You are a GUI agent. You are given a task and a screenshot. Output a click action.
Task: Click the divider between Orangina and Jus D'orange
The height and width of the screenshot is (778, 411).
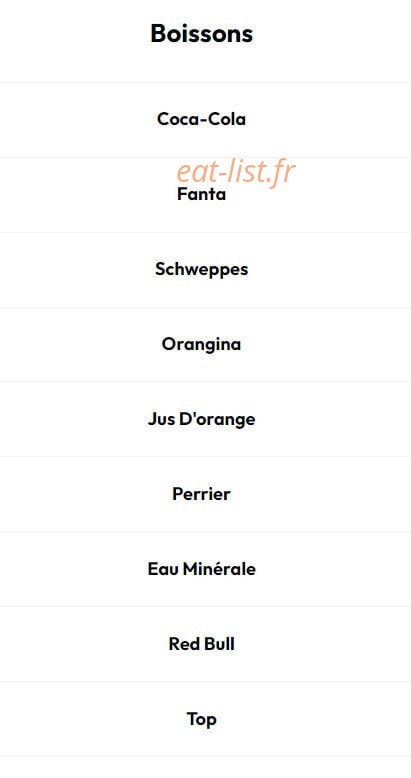click(x=206, y=382)
